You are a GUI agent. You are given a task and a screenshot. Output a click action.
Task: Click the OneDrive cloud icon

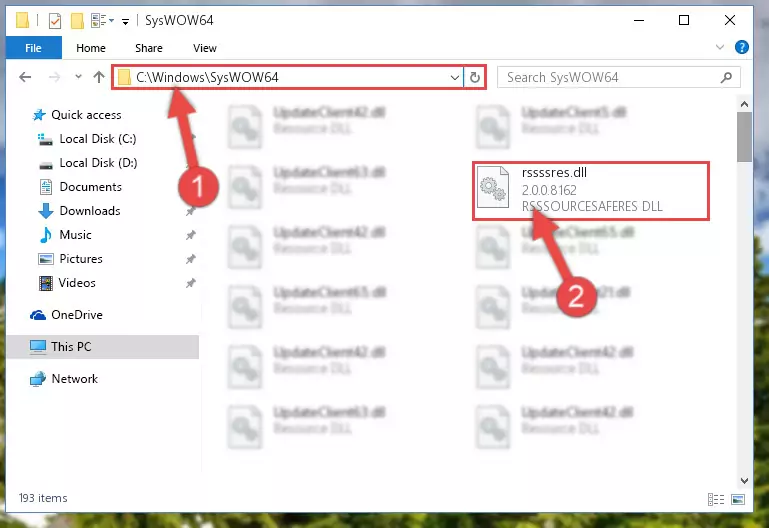(x=38, y=315)
